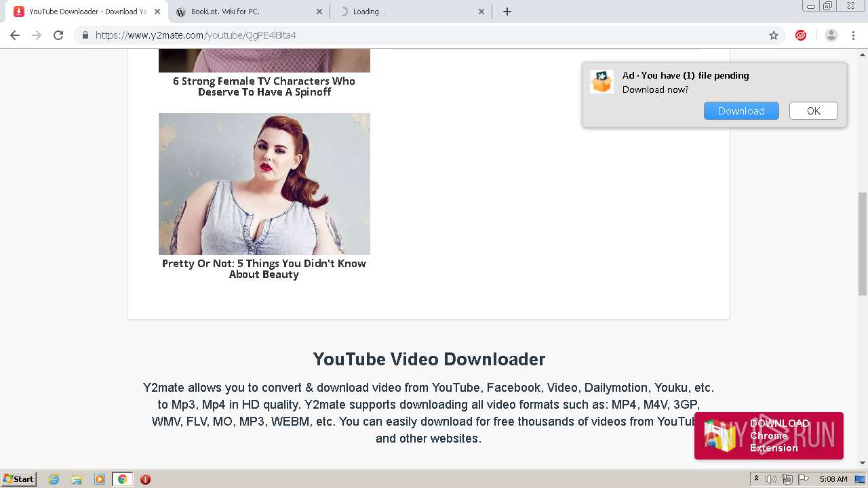Click the 'YouTube Video Downloader' heading
The image size is (868, 488).
tap(429, 359)
